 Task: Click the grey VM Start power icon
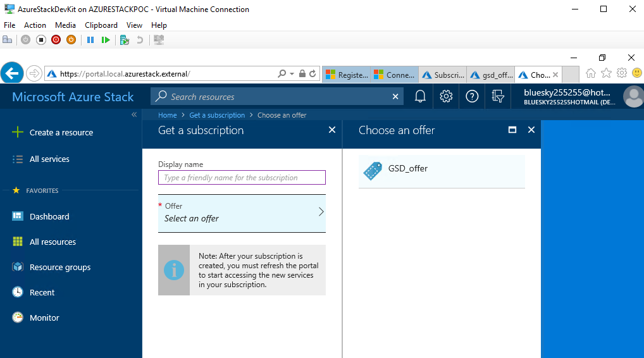[25, 40]
